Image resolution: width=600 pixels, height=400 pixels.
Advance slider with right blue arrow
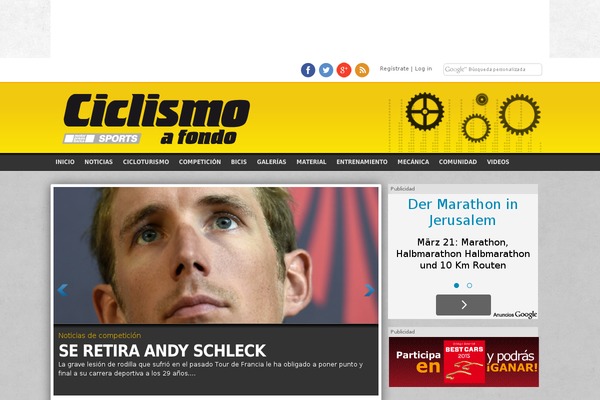coord(369,290)
